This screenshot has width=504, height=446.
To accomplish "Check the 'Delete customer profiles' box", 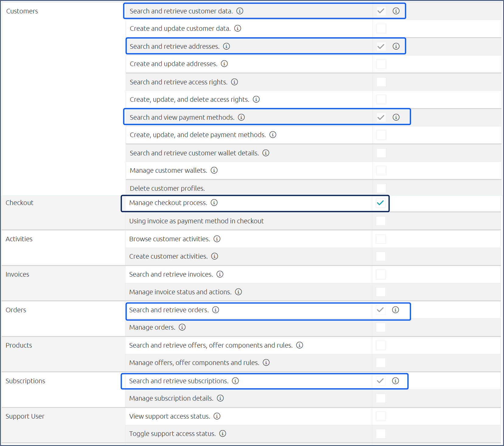I will pyautogui.click(x=381, y=188).
